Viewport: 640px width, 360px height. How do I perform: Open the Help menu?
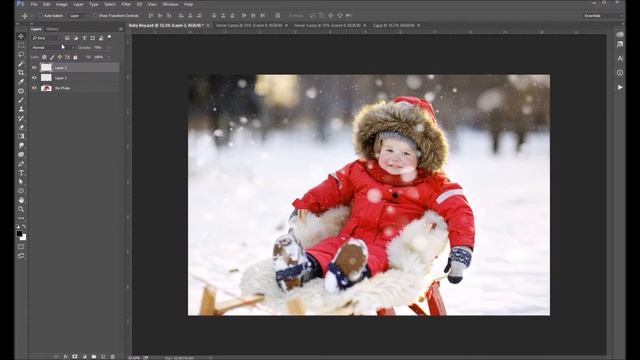click(x=189, y=4)
